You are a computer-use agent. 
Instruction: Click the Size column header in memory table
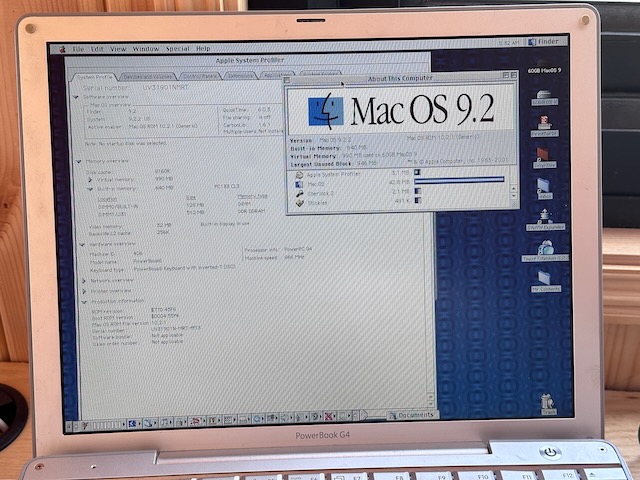click(191, 198)
